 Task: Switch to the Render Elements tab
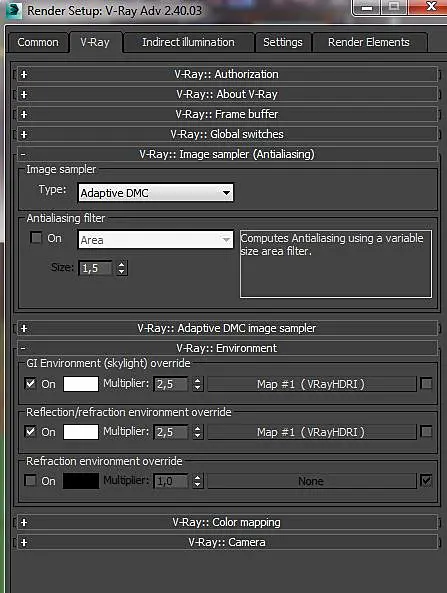(x=369, y=42)
